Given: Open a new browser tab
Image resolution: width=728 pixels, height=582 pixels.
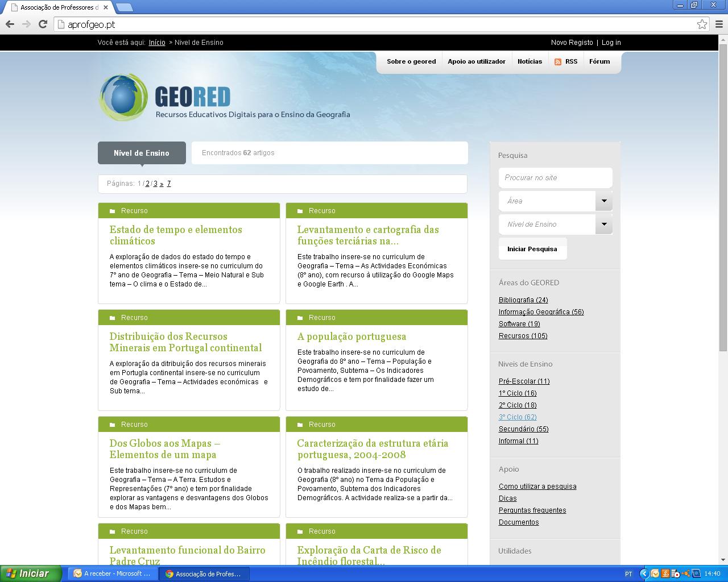Looking at the screenshot, I should point(124,7).
